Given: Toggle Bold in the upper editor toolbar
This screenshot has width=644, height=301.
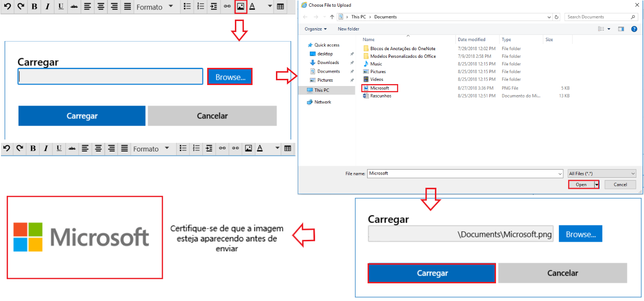Looking at the screenshot, I should coord(34,7).
